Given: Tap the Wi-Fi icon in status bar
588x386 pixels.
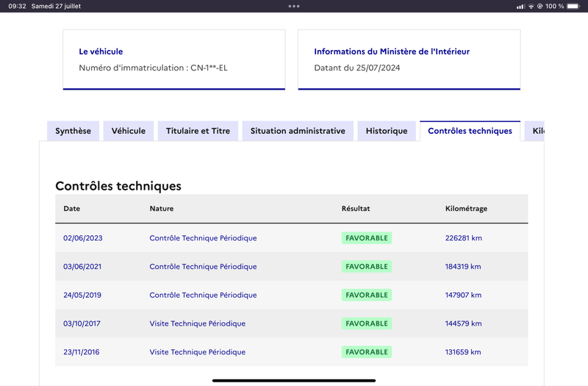Looking at the screenshot, I should (x=531, y=6).
